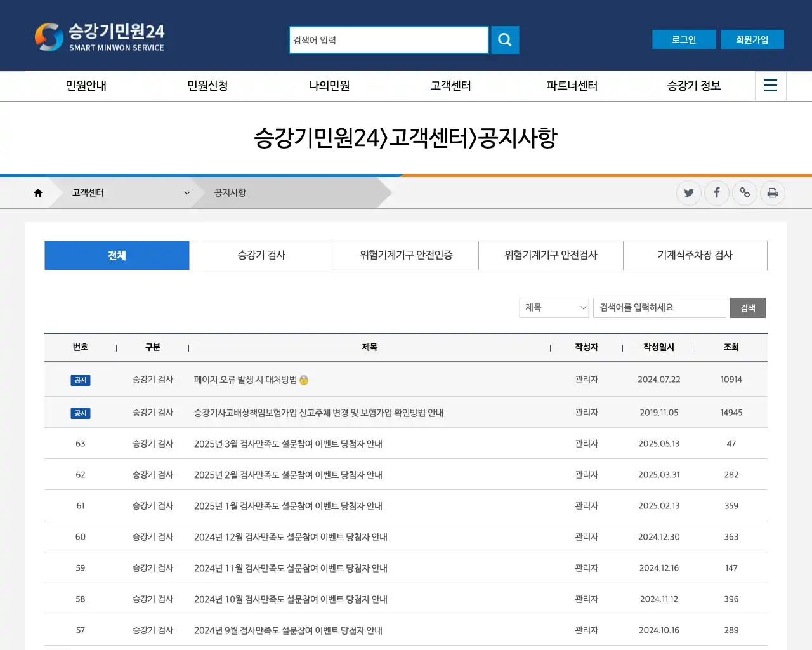The height and width of the screenshot is (650, 812).
Task: Print this page icon
Action: (x=773, y=193)
